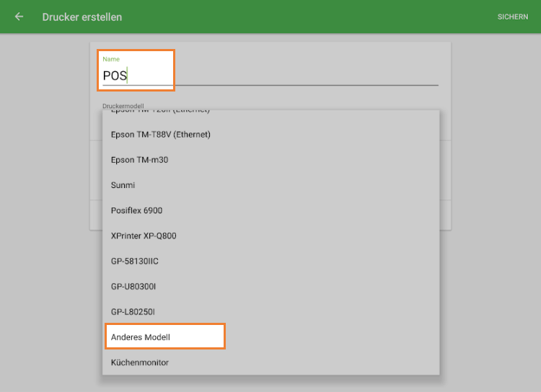Choose Küchenmonitor at the list bottom
The image size is (541, 392).
(x=140, y=362)
